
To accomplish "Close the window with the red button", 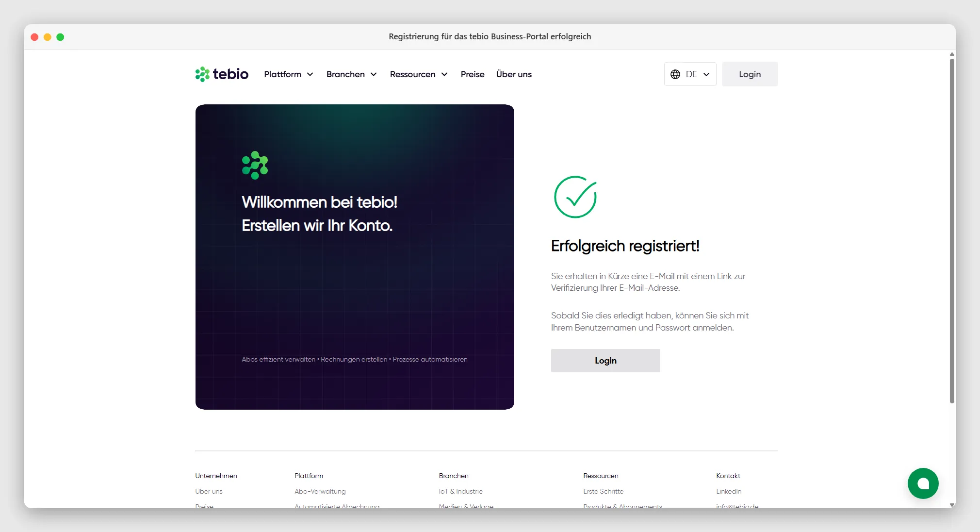I will click(34, 37).
